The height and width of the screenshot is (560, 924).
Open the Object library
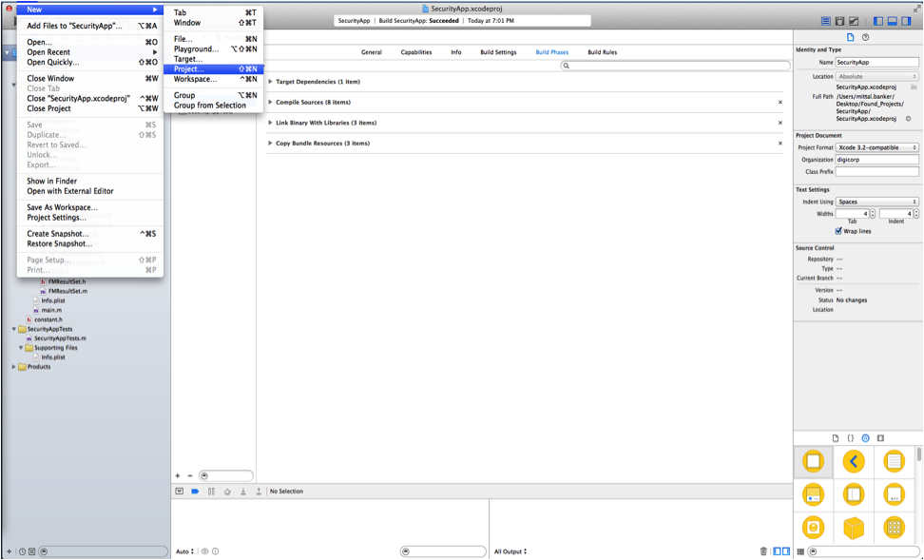pos(866,438)
